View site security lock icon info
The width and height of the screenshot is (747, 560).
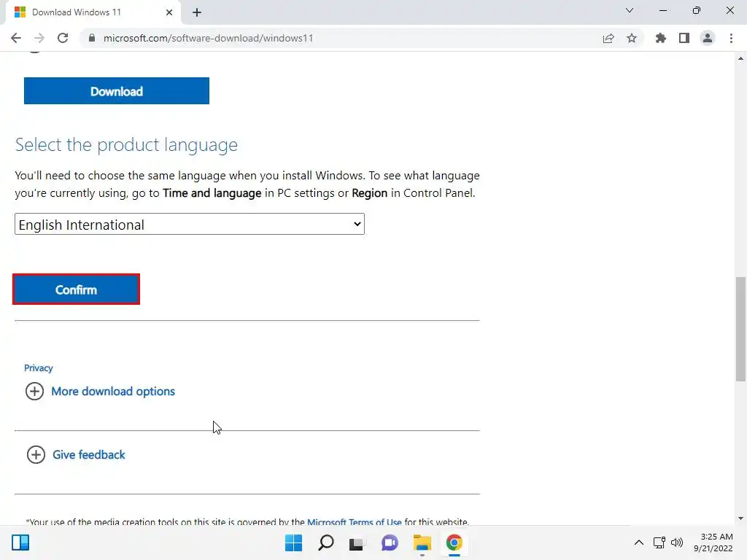click(92, 38)
